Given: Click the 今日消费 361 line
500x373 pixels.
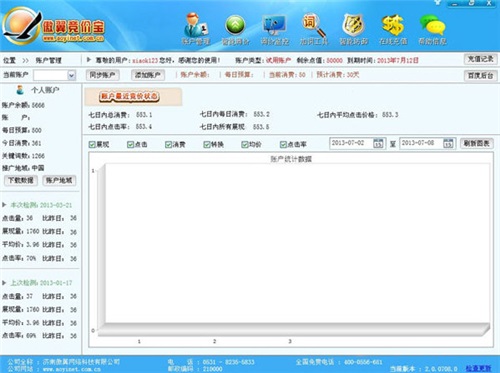Looking at the screenshot, I should tap(22, 143).
